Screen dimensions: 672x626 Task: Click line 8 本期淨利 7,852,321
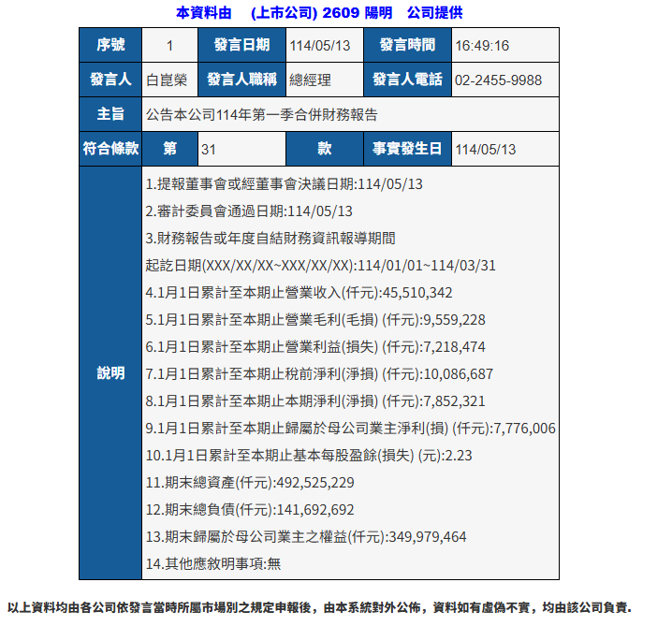[315, 401]
